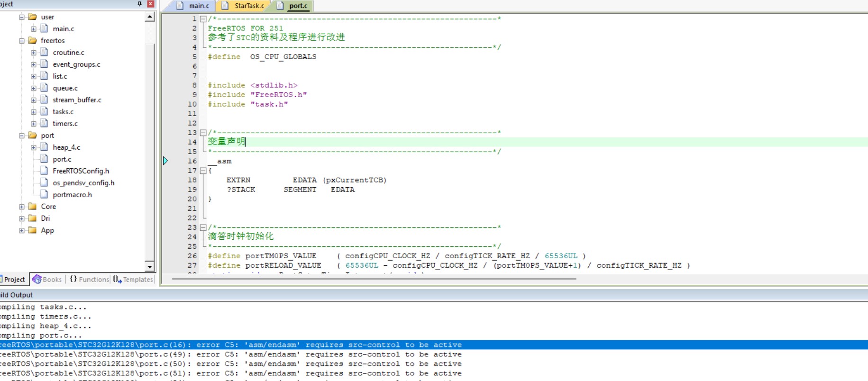Select the port folder icon

click(x=32, y=135)
